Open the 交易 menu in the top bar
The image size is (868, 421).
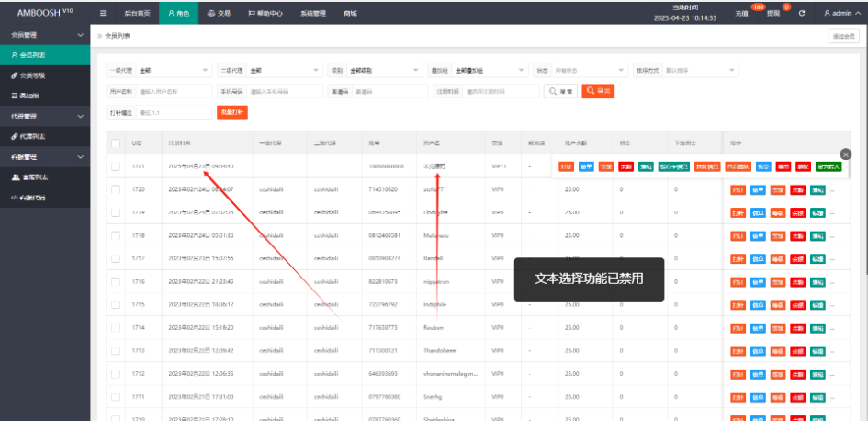point(219,13)
